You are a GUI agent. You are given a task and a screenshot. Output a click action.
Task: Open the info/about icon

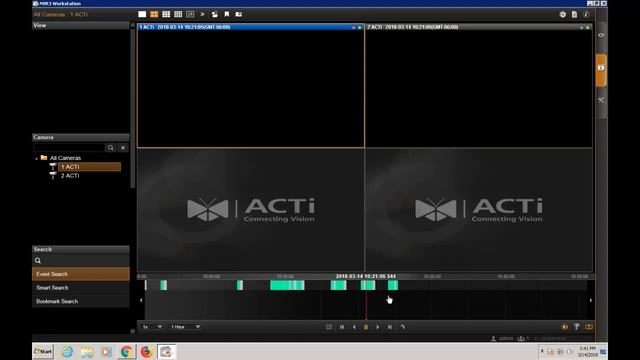[586, 14]
